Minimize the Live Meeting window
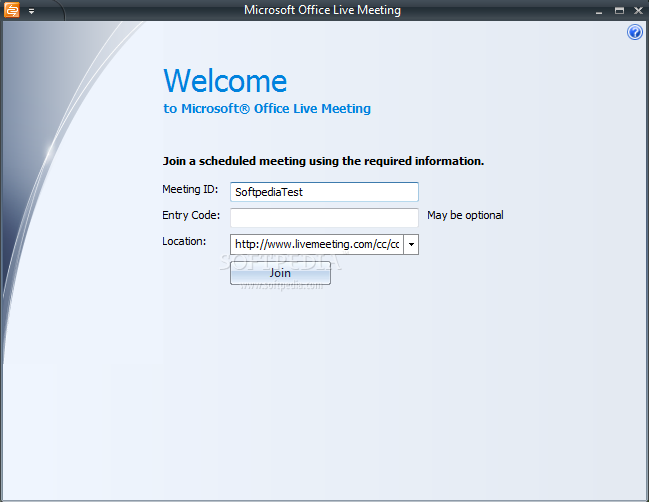 click(x=599, y=11)
